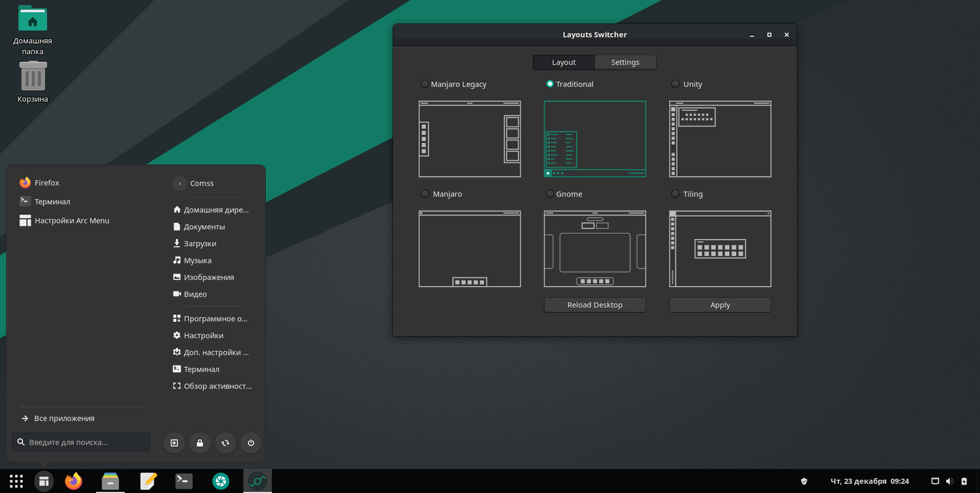This screenshot has width=980, height=493.
Task: Open the Корзина trash desktop icon
Action: (x=33, y=80)
